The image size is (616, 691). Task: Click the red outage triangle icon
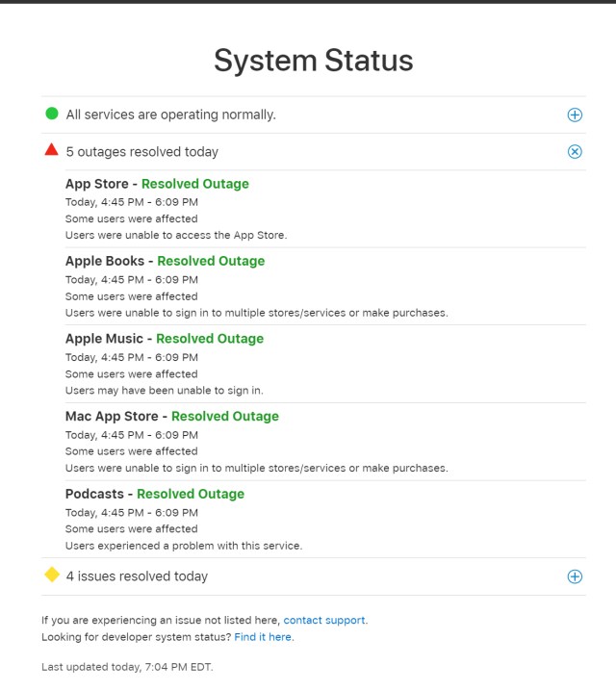52,150
